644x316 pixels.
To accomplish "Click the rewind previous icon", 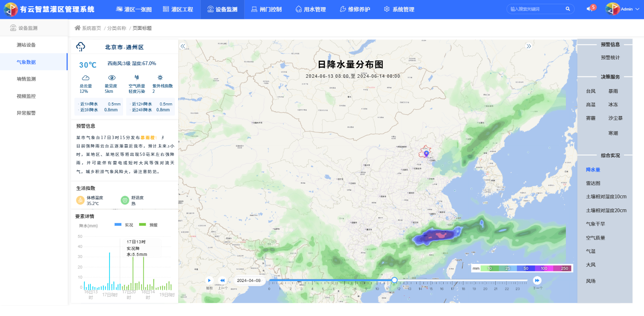I will point(223,280).
